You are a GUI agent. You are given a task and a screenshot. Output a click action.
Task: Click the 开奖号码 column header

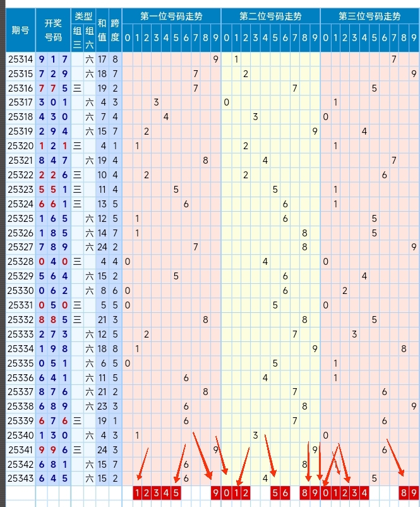pyautogui.click(x=53, y=30)
